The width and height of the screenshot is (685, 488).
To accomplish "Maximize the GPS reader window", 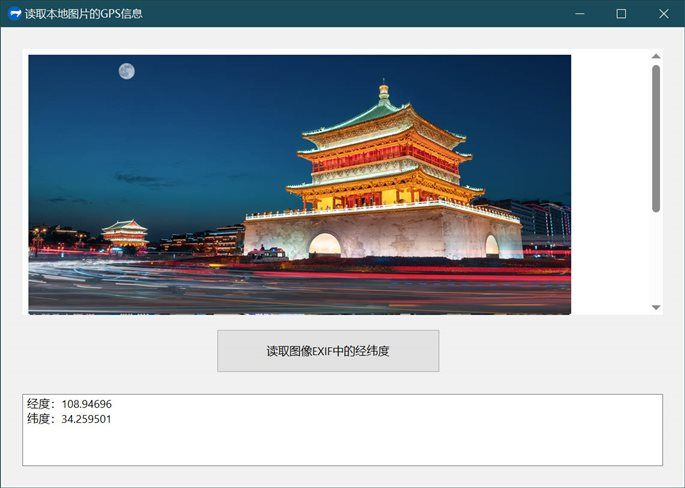I will [x=621, y=14].
